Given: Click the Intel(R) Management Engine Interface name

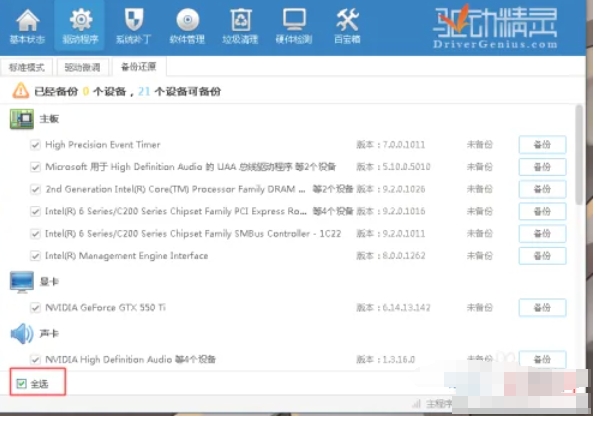Looking at the screenshot, I should coord(127,256).
